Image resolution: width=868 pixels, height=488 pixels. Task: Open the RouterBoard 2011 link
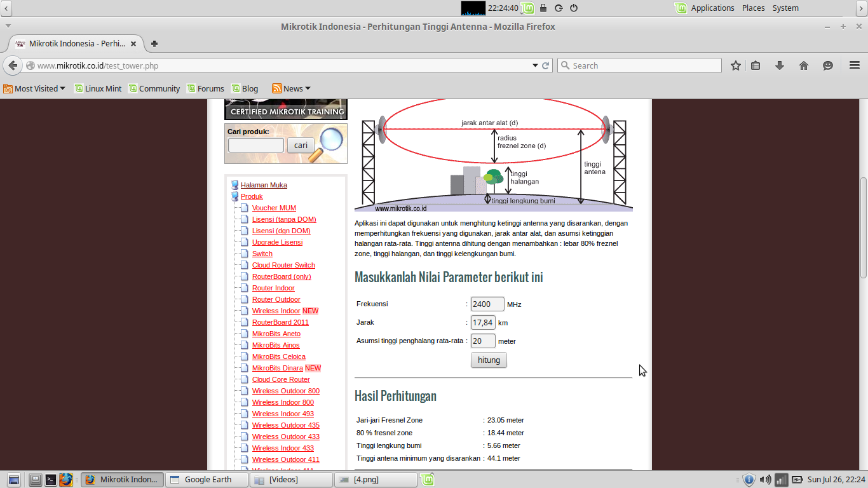tap(280, 322)
